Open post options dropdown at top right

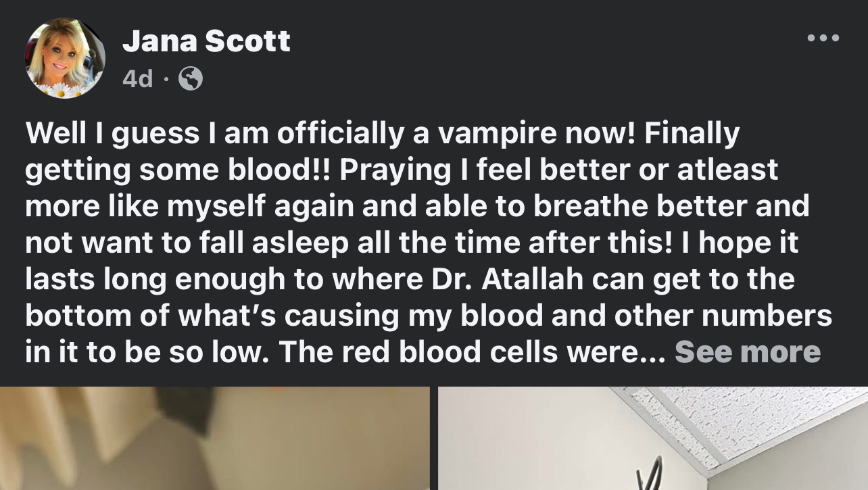[823, 38]
